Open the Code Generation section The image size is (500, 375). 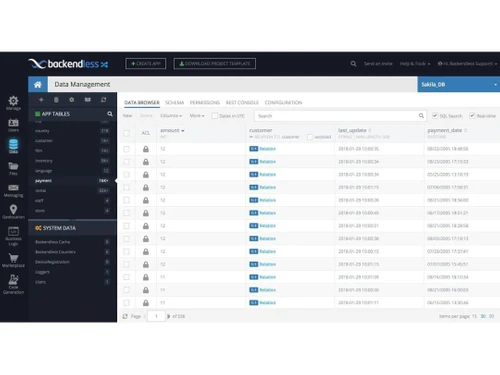coord(13,284)
